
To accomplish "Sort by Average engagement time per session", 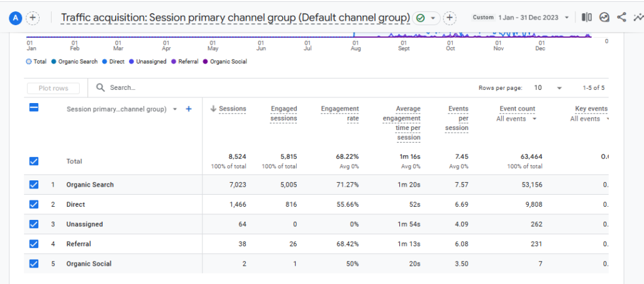I will point(401,123).
